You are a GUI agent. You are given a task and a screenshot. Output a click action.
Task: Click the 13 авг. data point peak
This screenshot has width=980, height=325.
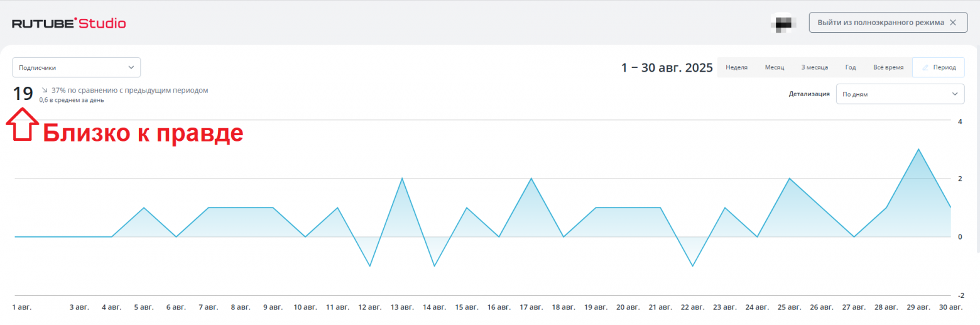point(402,179)
